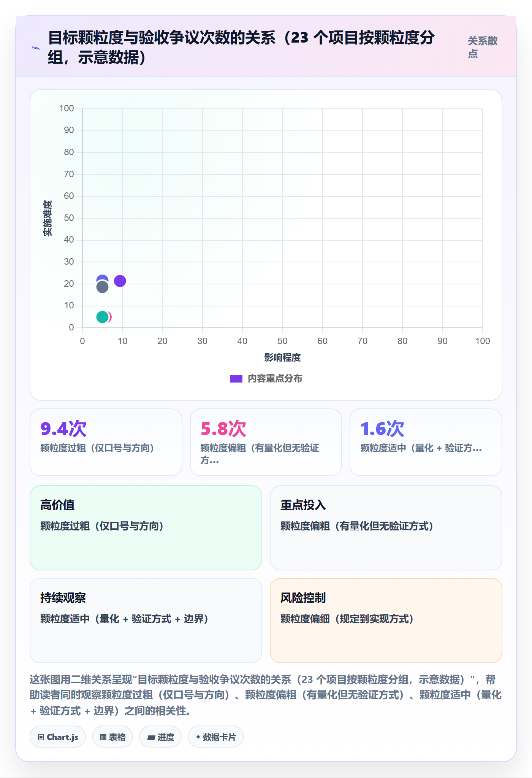
Task: Click the 数据卡片 tag chip
Action: coord(216,737)
